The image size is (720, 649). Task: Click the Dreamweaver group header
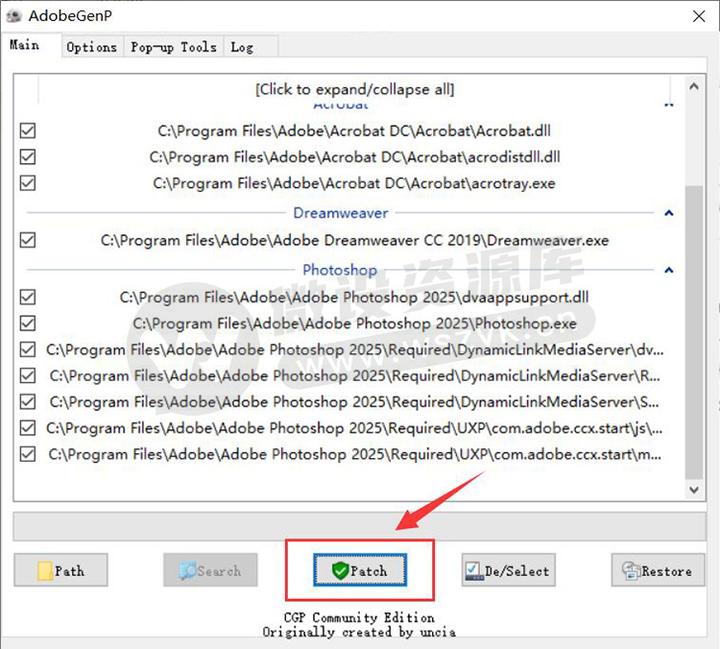341,213
